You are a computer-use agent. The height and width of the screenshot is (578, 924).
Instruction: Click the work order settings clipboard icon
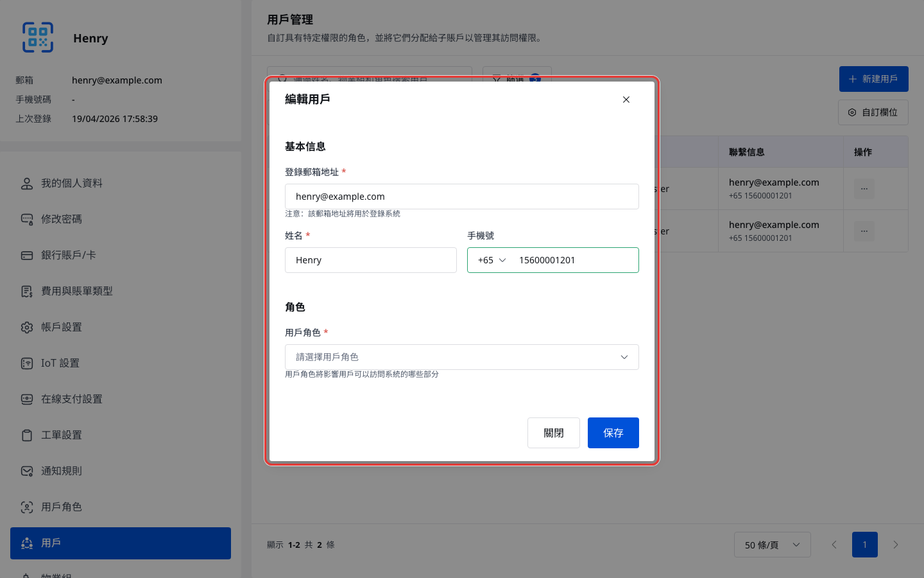[27, 435]
